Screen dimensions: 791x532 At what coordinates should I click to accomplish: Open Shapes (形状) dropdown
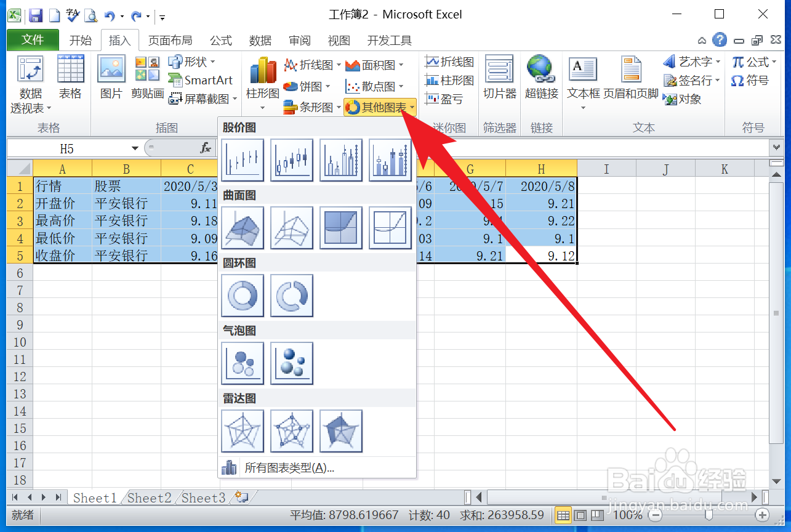pos(191,62)
